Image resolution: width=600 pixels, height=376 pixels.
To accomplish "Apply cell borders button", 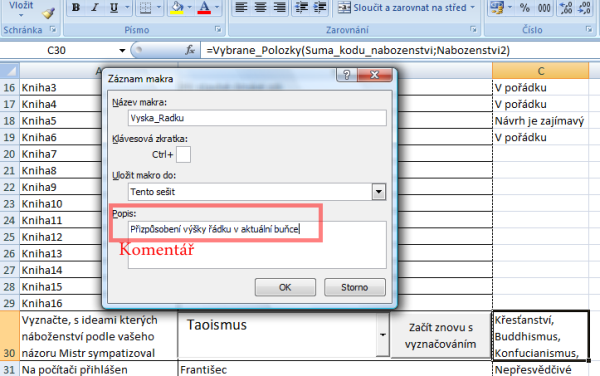I will pos(145,7).
